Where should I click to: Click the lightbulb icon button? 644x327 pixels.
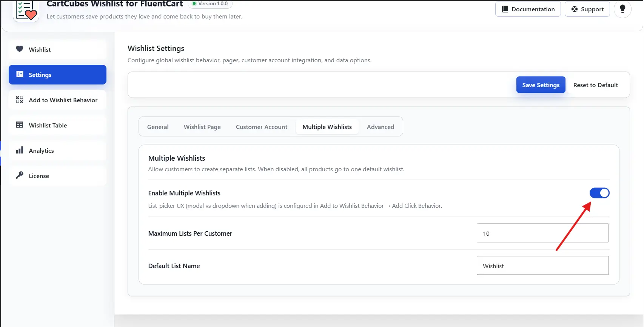coord(622,9)
